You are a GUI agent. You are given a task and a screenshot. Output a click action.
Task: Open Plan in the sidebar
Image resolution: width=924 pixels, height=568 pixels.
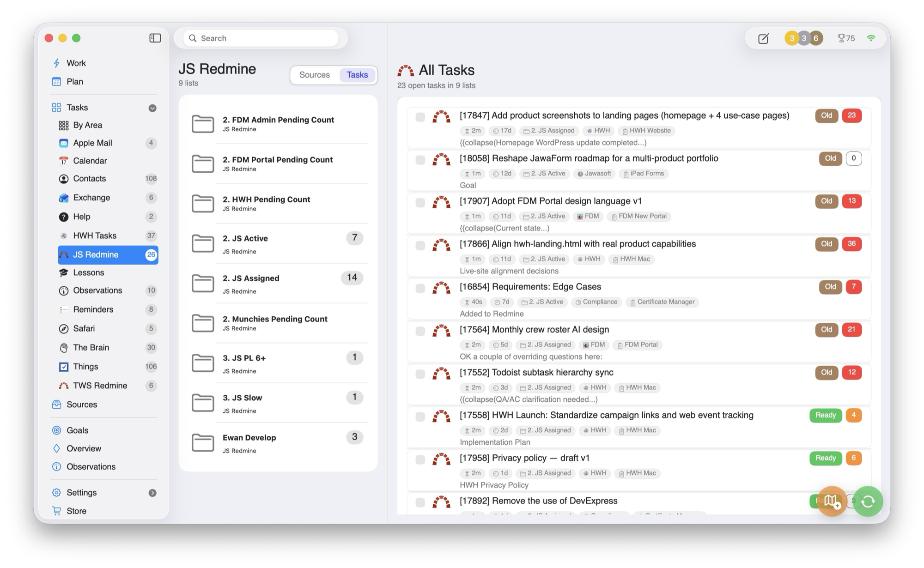coord(74,82)
